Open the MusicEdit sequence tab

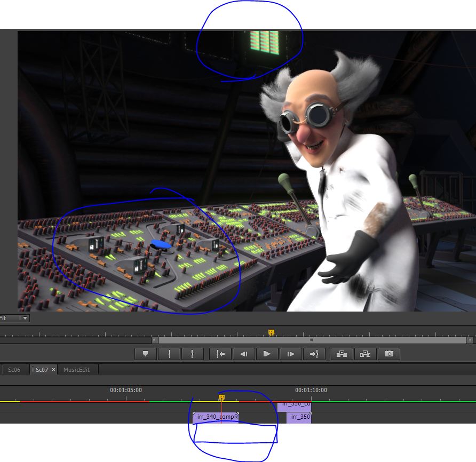[x=76, y=370]
